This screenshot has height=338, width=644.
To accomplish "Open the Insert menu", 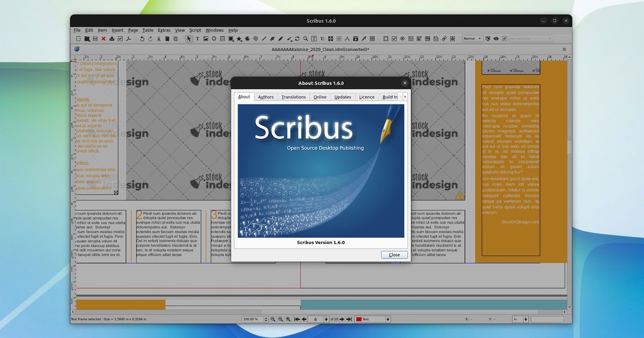I will [x=118, y=30].
